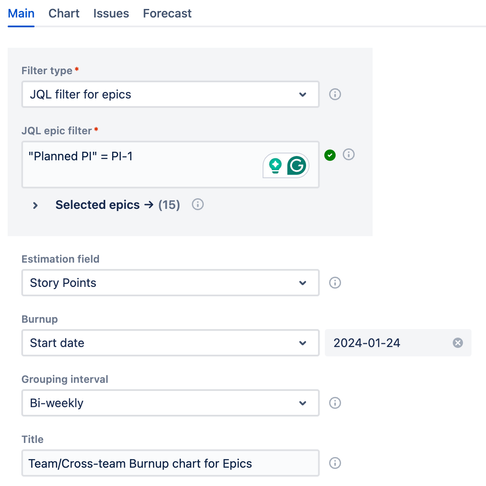This screenshot has width=486, height=486.
Task: Expand the Selected epics list
Action: 35,205
